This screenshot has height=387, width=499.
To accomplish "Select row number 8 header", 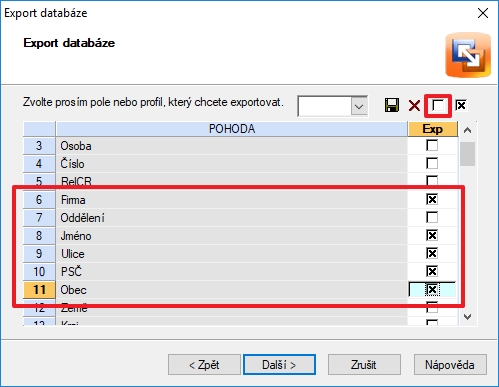I will (x=39, y=236).
